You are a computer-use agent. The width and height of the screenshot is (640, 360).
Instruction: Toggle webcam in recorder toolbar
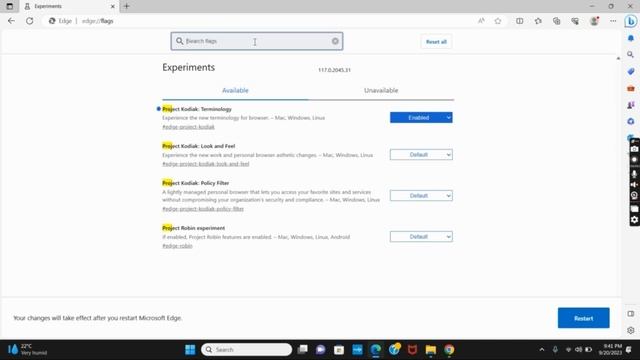click(634, 196)
